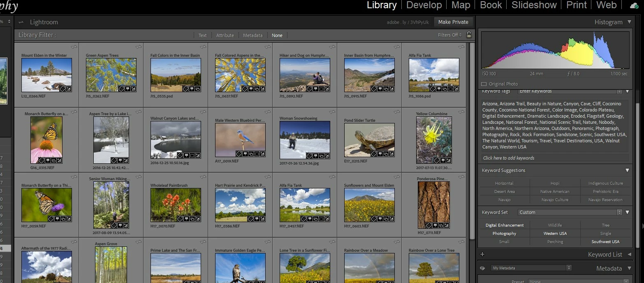The width and height of the screenshot is (644, 283).
Task: Open the Filters Off dropdown
Action: tap(450, 35)
